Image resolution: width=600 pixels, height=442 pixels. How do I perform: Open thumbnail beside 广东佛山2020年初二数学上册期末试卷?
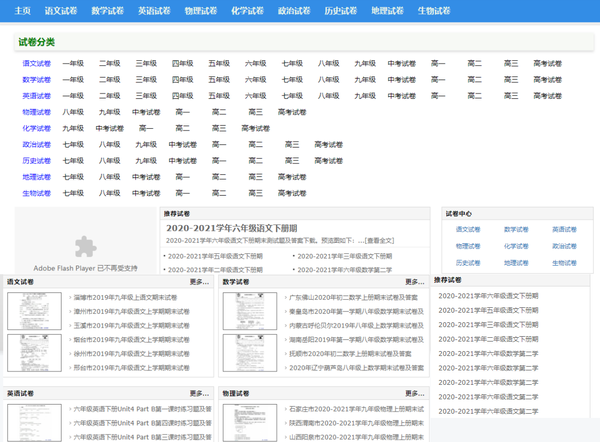tap(250, 311)
